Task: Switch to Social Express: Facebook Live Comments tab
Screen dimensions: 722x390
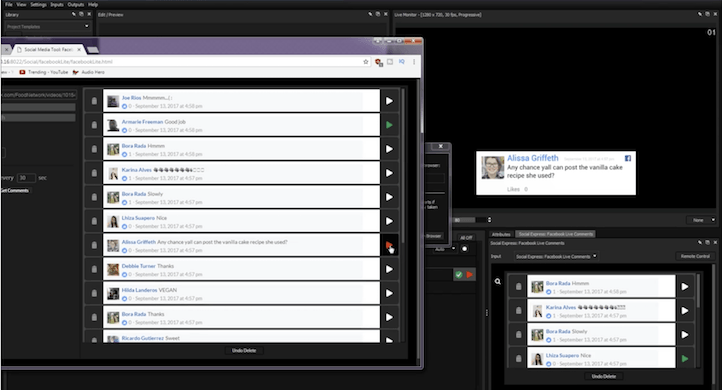Action: coord(556,234)
